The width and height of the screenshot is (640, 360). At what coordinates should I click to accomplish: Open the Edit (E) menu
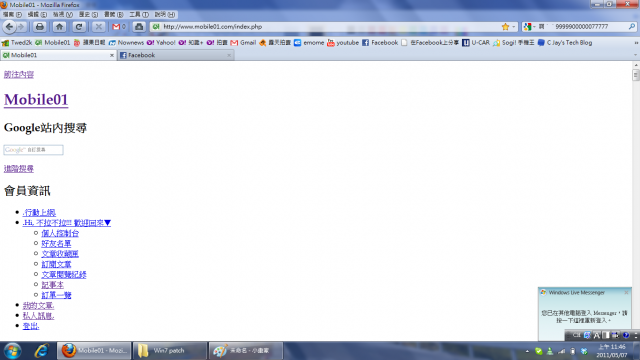point(37,14)
